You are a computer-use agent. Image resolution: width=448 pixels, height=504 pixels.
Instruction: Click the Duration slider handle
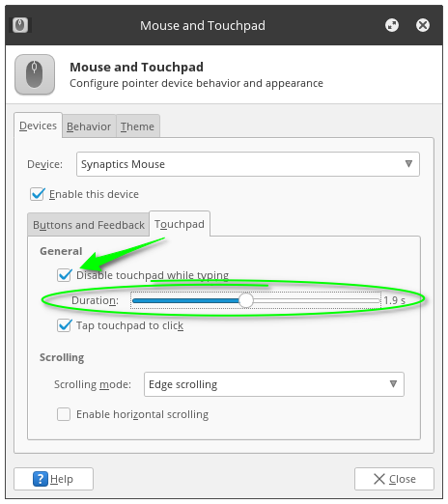tap(246, 300)
